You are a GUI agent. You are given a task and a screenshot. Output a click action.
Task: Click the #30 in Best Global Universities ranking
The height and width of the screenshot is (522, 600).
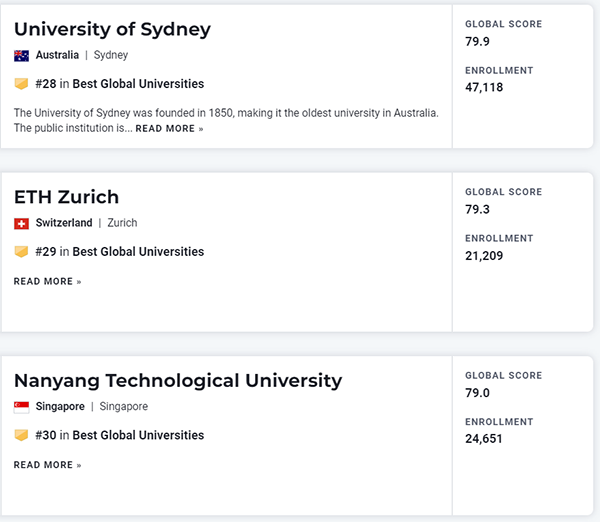[x=119, y=436]
